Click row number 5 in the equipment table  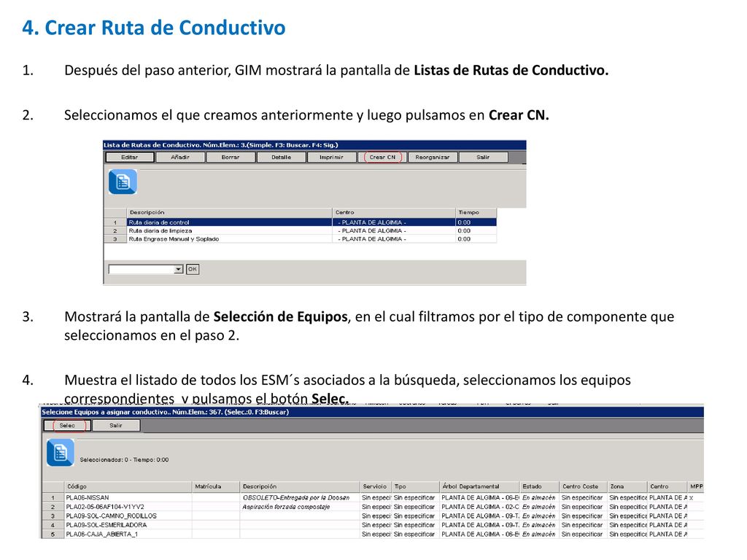point(53,534)
